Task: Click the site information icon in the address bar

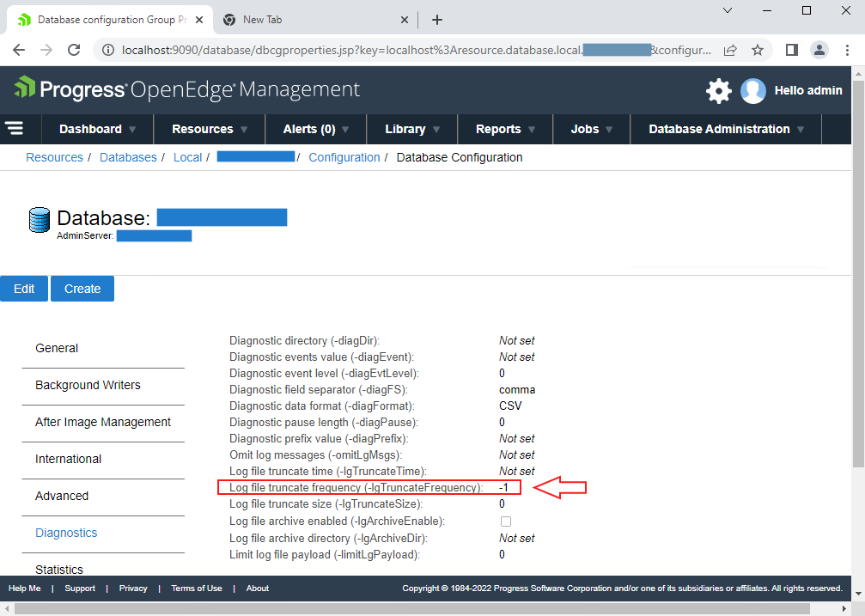Action: 108,50
